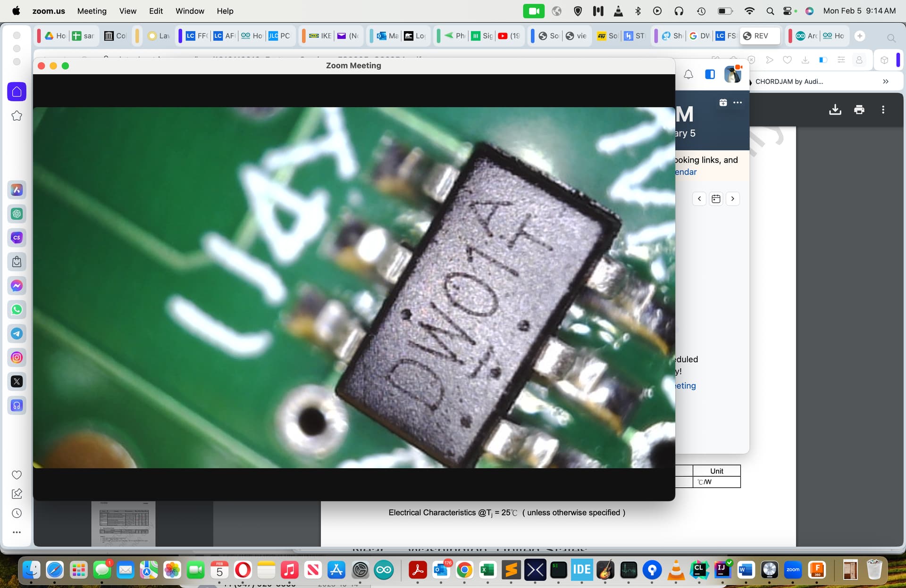Open a new browser tab with the plus button

click(860, 36)
